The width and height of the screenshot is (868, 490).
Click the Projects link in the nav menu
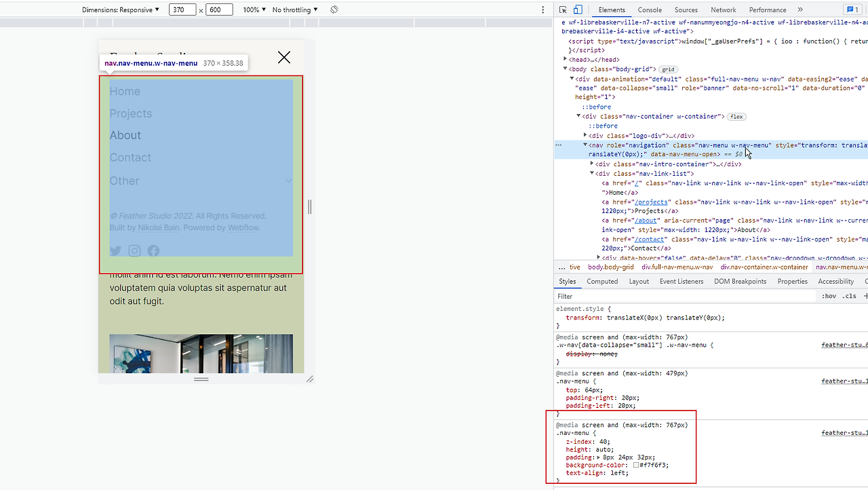(131, 113)
